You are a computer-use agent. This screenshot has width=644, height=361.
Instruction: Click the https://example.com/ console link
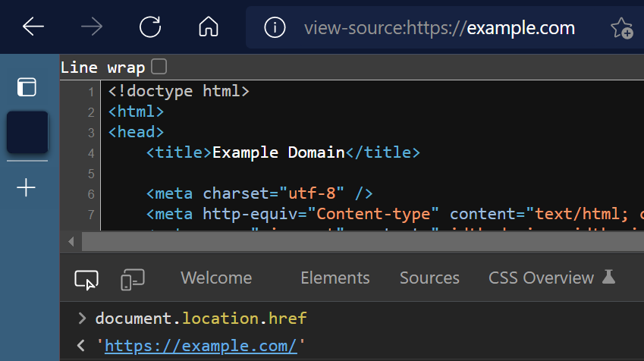pos(201,346)
